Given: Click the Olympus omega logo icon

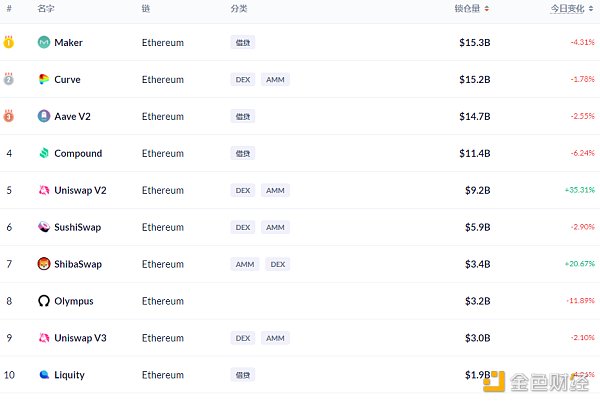Looking at the screenshot, I should pyautogui.click(x=44, y=301).
